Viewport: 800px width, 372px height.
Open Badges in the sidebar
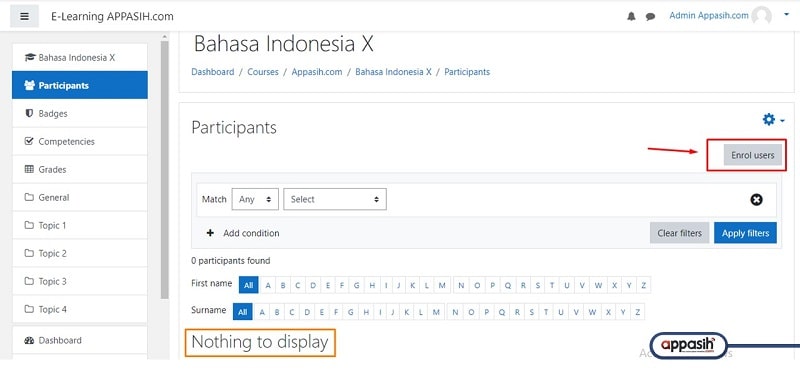(x=80, y=113)
